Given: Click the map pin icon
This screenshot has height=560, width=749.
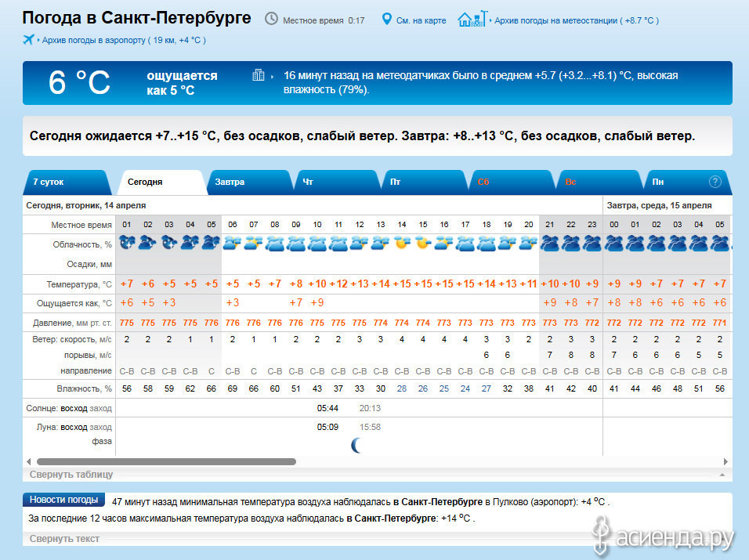Looking at the screenshot, I should (386, 19).
